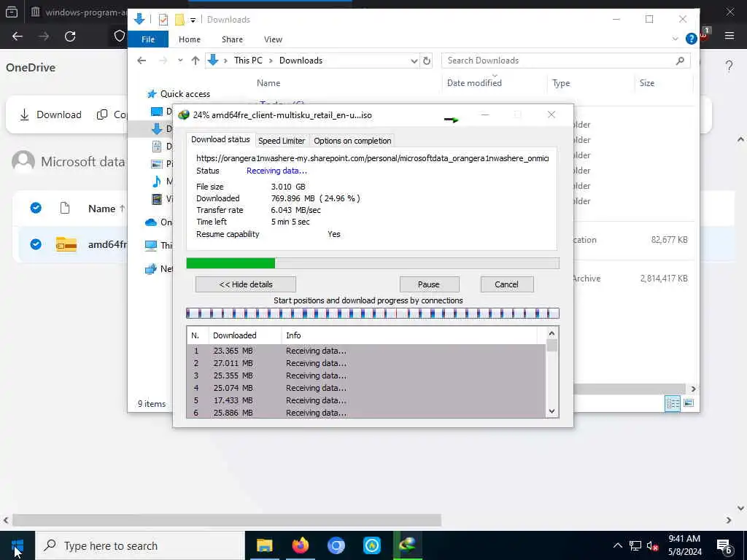Open Explorer recent locations dropdown

click(180, 61)
